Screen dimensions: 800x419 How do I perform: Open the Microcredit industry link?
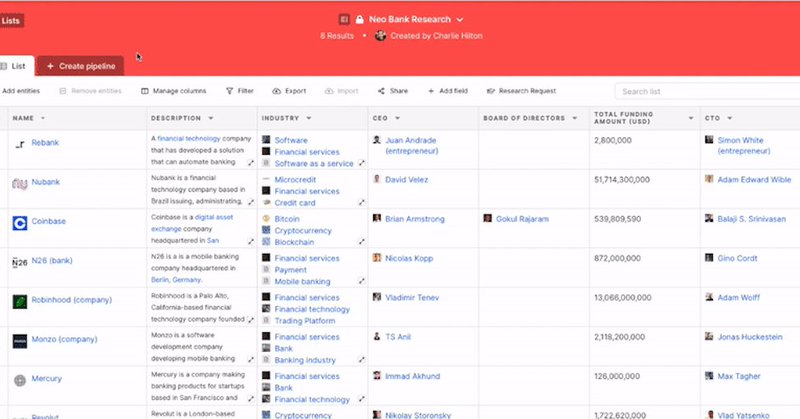pos(295,180)
